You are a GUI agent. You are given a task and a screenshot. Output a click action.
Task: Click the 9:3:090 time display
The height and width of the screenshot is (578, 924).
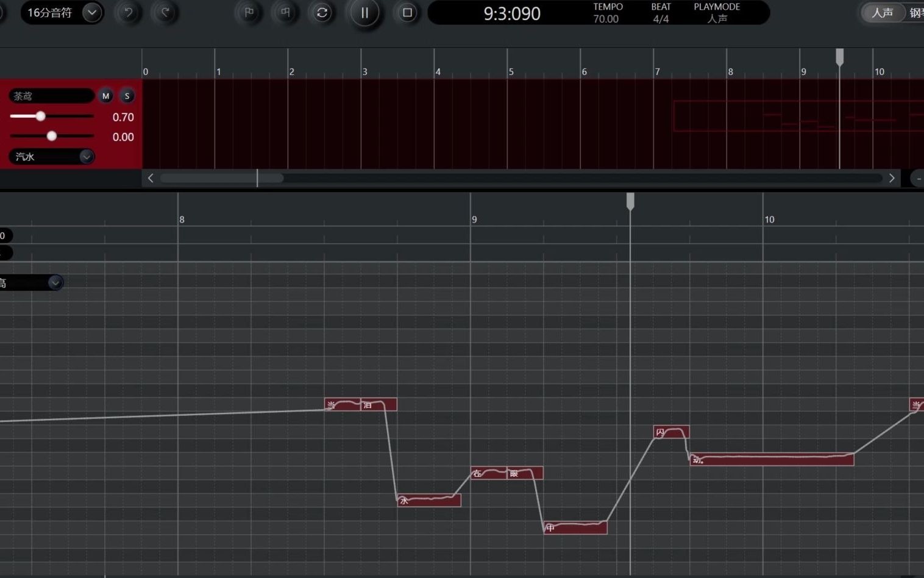coord(512,13)
